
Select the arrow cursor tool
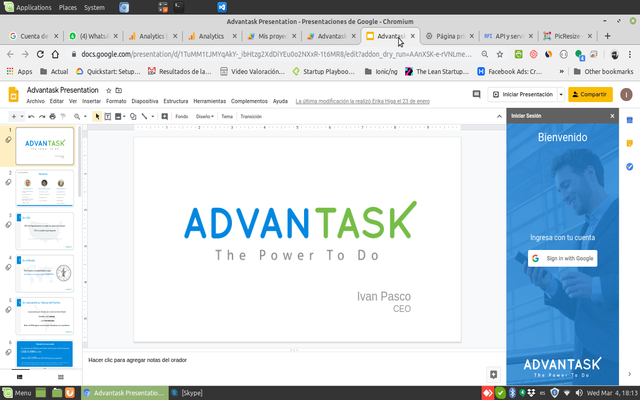click(x=97, y=117)
